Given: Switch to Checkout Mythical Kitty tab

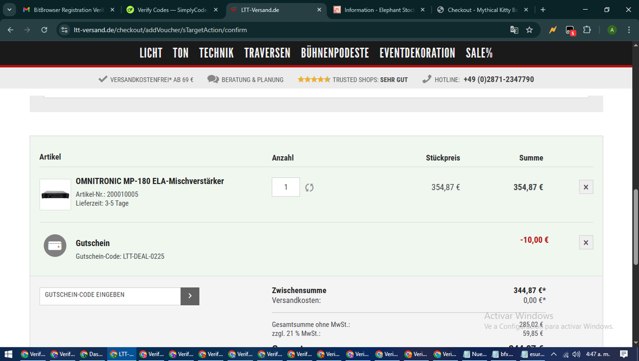Looking at the screenshot, I should point(482,10).
